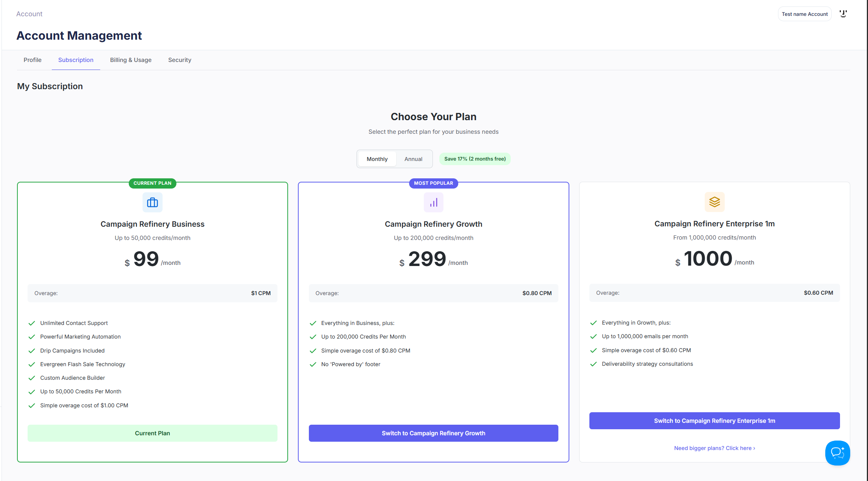Click the briefcase icon on Business plan
Viewport: 868px width, 481px height.
tap(152, 203)
